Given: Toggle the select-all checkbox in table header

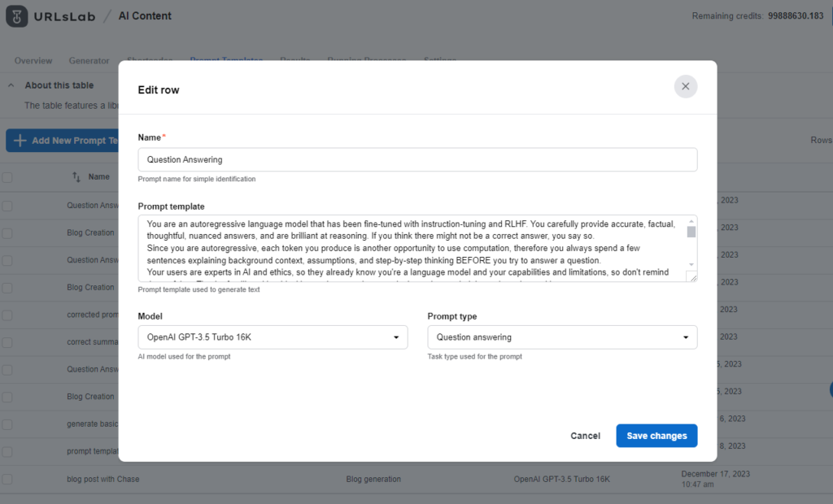Looking at the screenshot, I should [x=7, y=177].
